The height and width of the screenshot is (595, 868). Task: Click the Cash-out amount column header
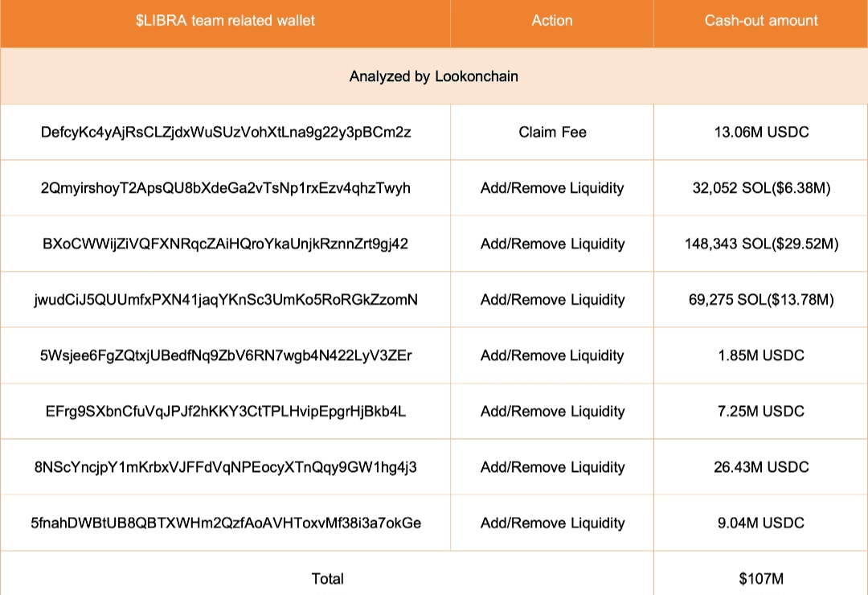click(760, 20)
